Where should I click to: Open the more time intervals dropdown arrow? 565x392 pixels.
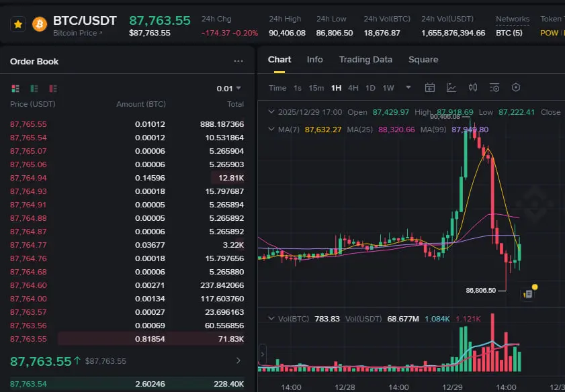pos(408,87)
